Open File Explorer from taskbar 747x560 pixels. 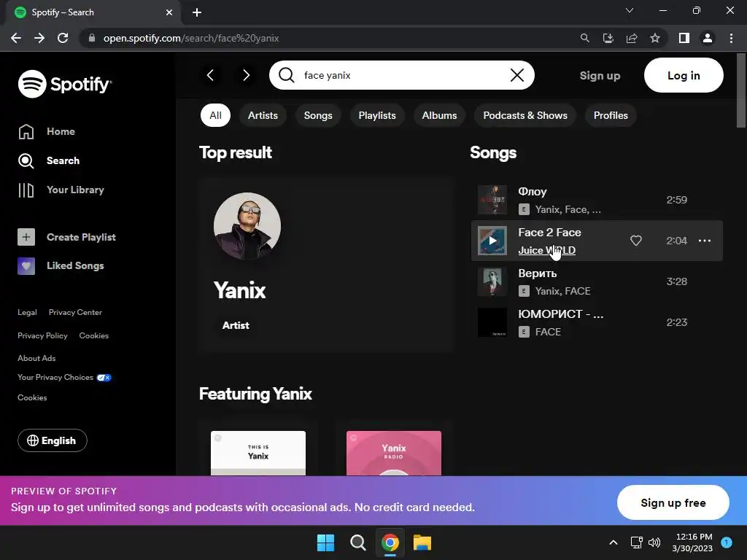coord(422,542)
